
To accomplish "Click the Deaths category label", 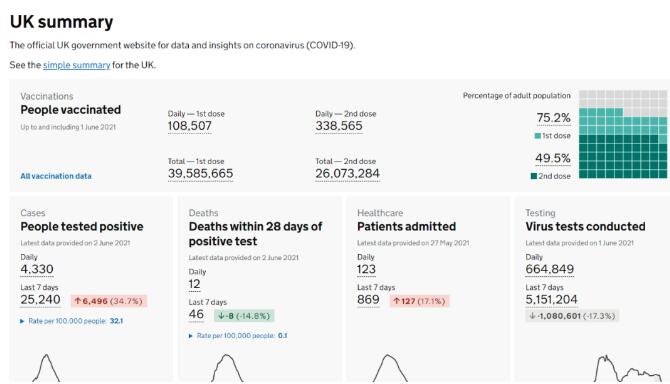I will point(203,213).
